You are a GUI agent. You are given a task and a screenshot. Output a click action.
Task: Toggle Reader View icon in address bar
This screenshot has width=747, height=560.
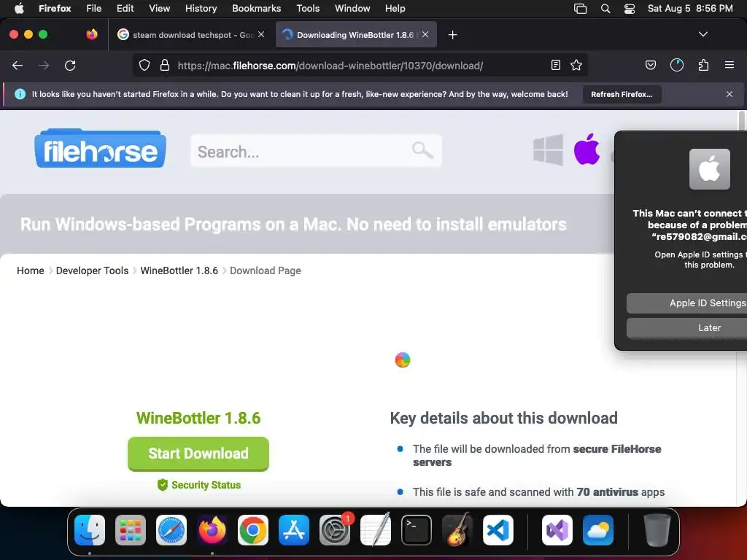click(x=555, y=65)
